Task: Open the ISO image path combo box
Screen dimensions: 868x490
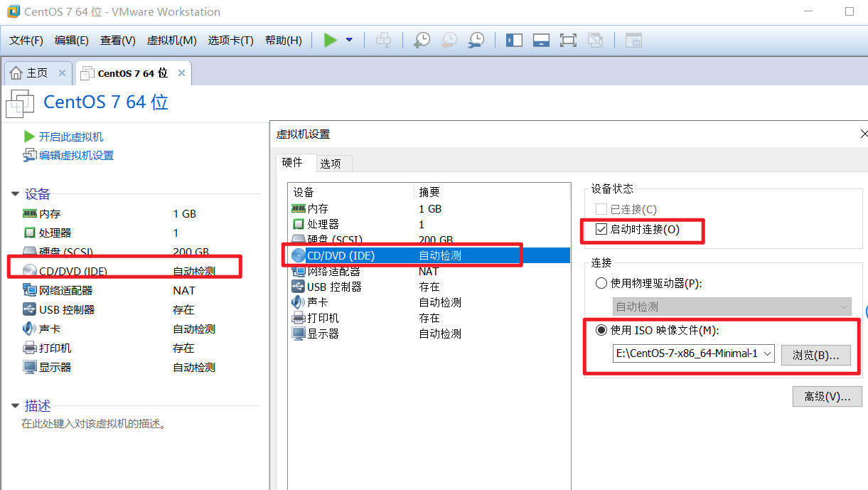Action: tap(693, 353)
